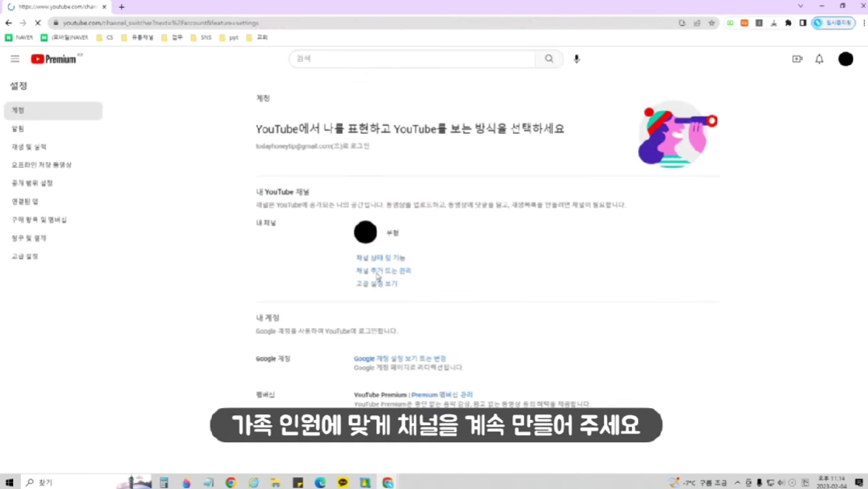Click the share page icon in address bar
Viewport: 868px width, 489px height.
click(697, 23)
